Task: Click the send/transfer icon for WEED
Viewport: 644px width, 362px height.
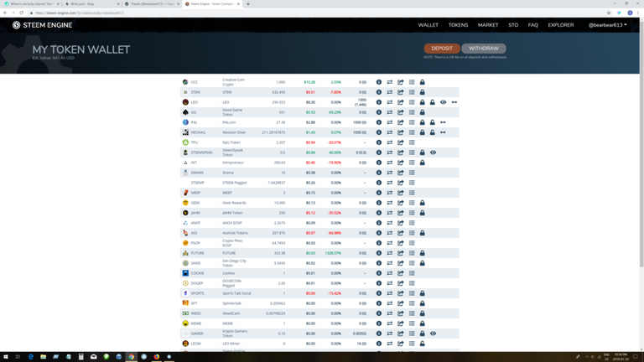Action: (x=401, y=313)
